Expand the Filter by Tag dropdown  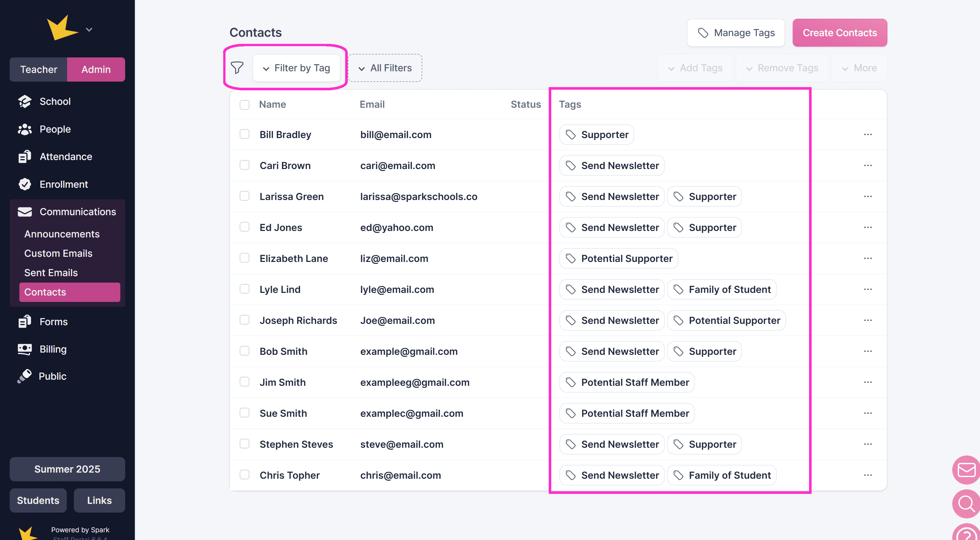point(296,68)
